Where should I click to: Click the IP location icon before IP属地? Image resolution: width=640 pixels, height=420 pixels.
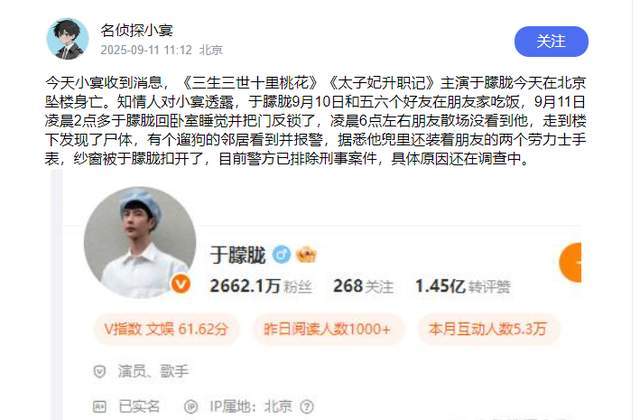(x=191, y=407)
